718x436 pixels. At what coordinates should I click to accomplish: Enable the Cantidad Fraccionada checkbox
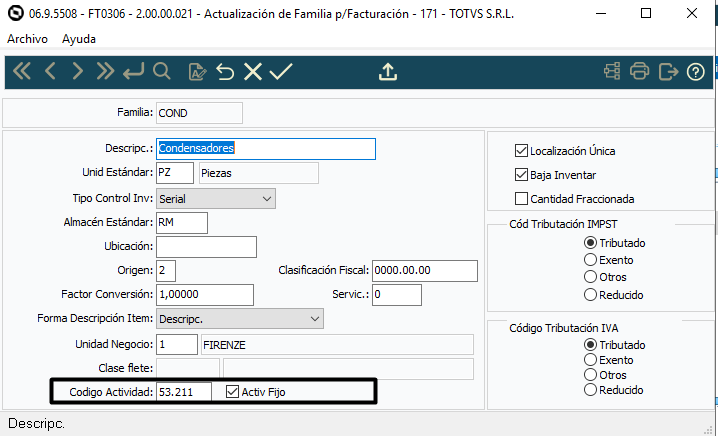point(521,199)
